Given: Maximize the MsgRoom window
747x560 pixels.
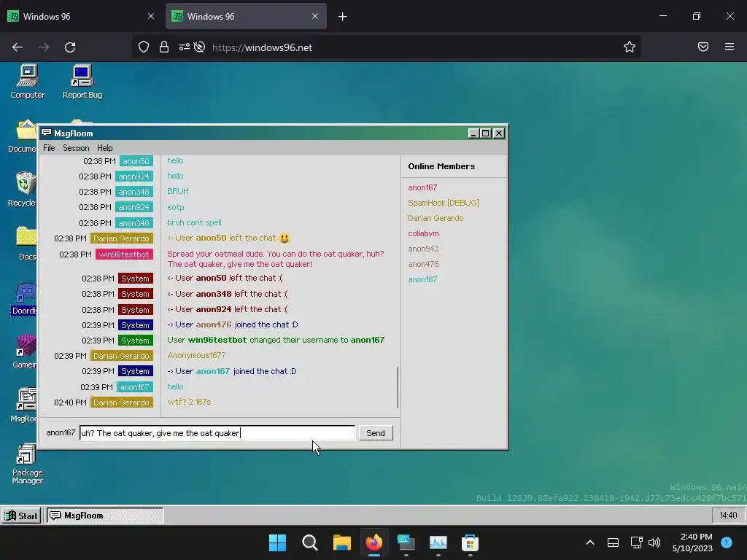Looking at the screenshot, I should [x=485, y=133].
